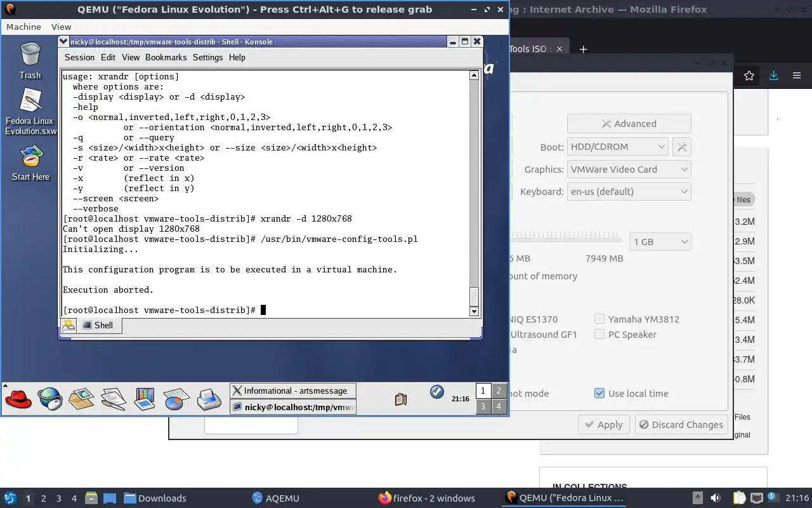Switch to Fedora virtual desktop 4

tap(499, 406)
